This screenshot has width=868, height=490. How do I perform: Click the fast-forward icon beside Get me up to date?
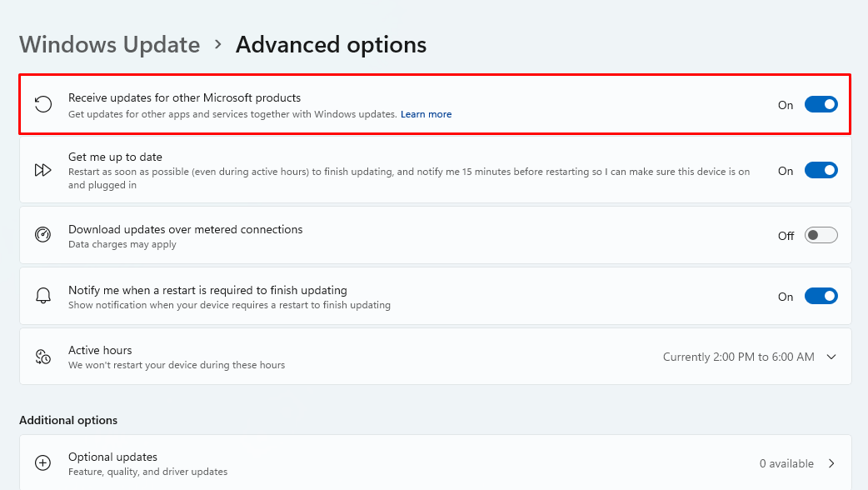point(43,170)
